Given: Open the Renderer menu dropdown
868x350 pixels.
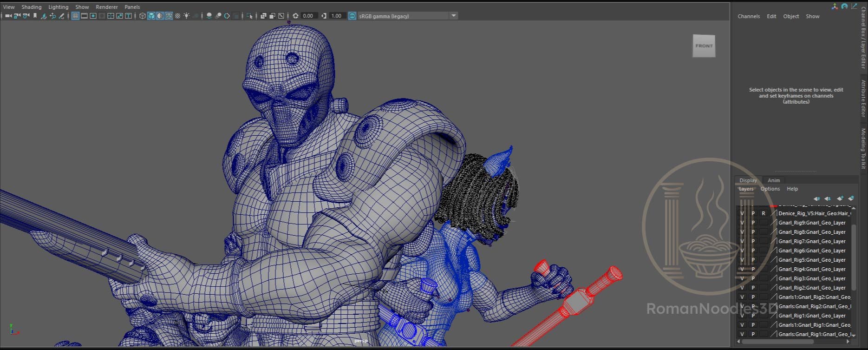Looking at the screenshot, I should (106, 7).
